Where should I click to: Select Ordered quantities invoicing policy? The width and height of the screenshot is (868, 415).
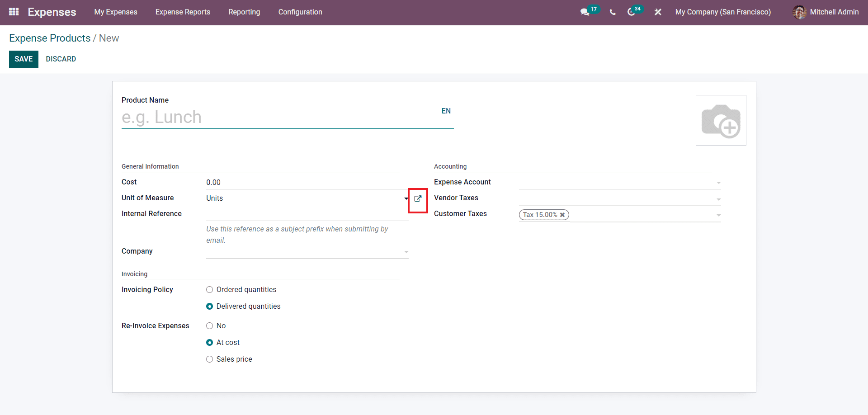point(209,290)
